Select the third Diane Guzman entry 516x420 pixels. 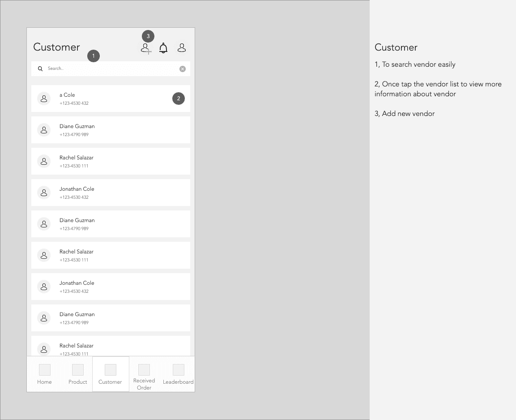111,318
